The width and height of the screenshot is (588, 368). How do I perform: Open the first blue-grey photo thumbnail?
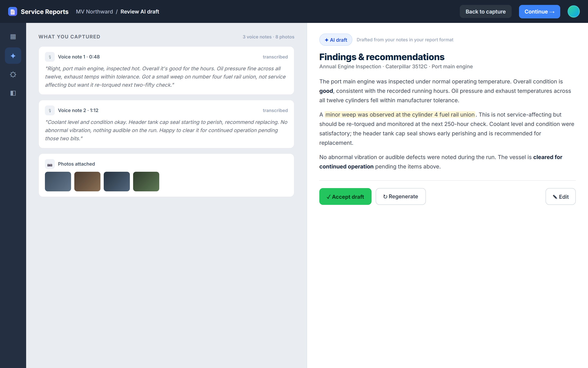pos(58,182)
